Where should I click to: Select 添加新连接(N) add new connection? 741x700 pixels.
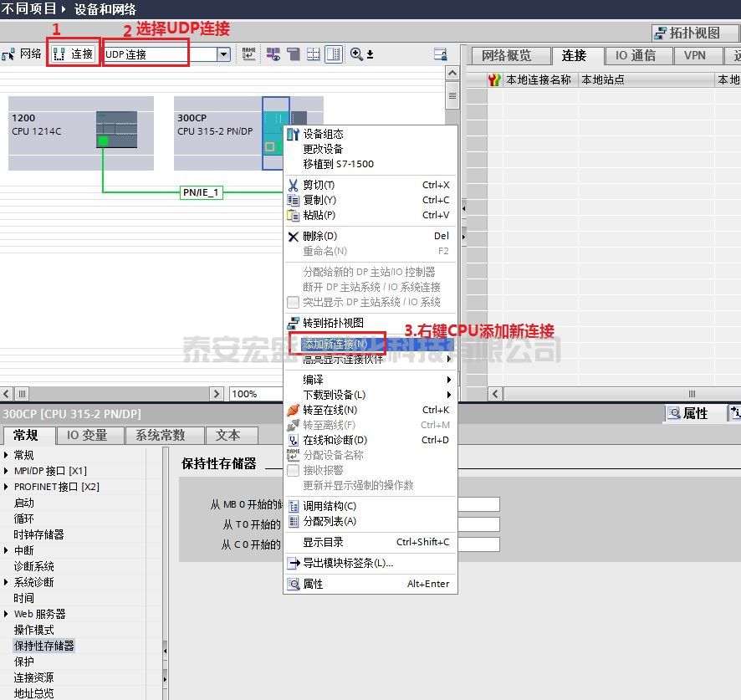335,344
